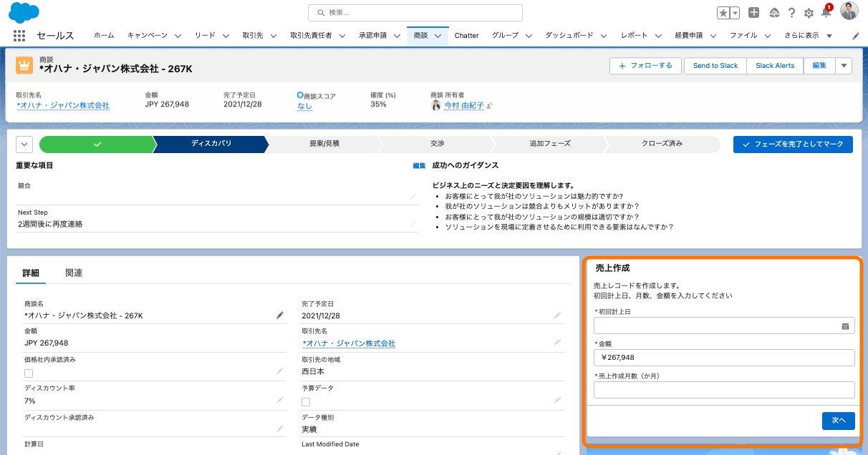Click the フェーズを完了としてマーク button
Viewport: 868px width, 455px height.
793,144
